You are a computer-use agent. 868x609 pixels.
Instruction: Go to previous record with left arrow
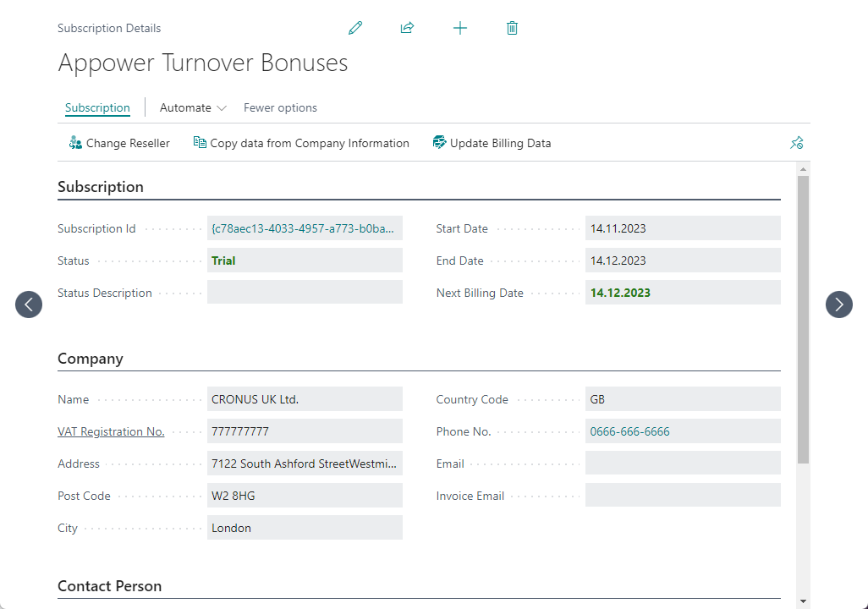29,304
